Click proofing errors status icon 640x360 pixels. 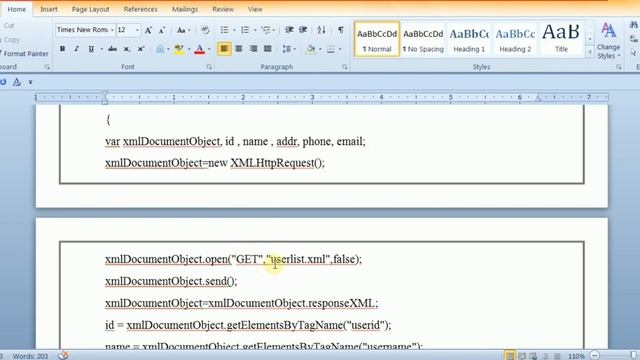coord(63,356)
